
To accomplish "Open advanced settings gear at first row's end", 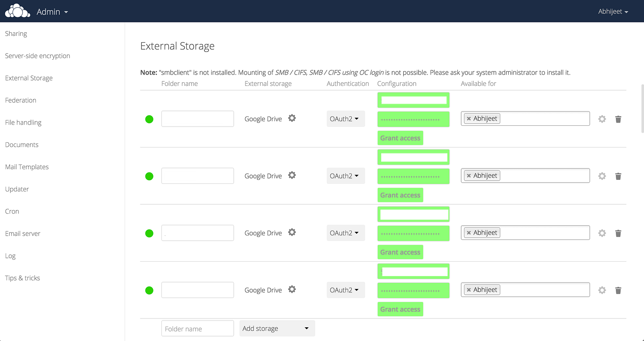I will pyautogui.click(x=602, y=119).
